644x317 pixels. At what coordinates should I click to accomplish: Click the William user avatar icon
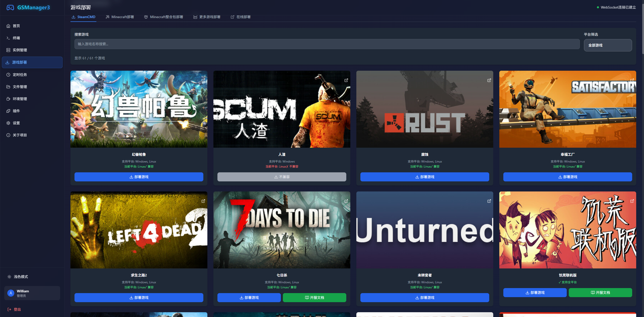coord(11,293)
